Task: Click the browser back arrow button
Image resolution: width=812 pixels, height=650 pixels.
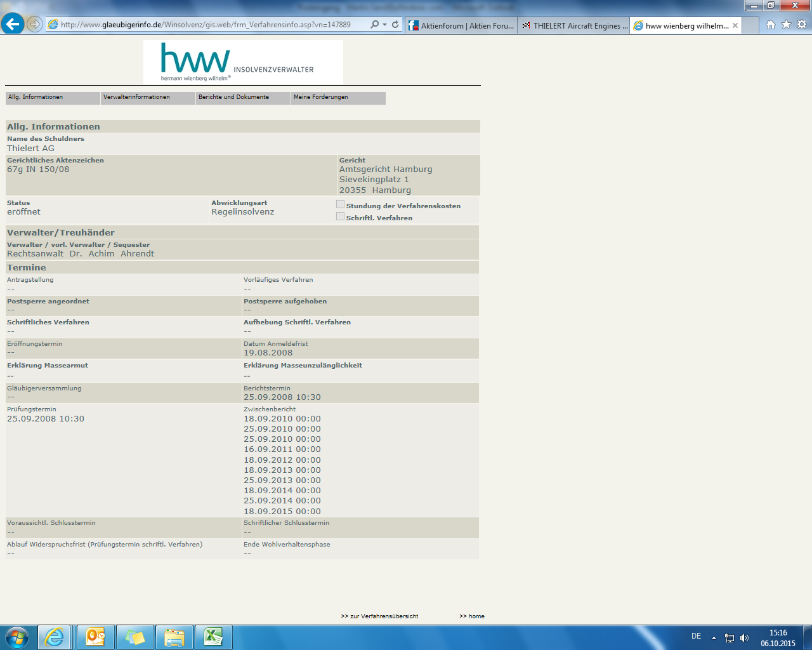Action: click(x=12, y=24)
